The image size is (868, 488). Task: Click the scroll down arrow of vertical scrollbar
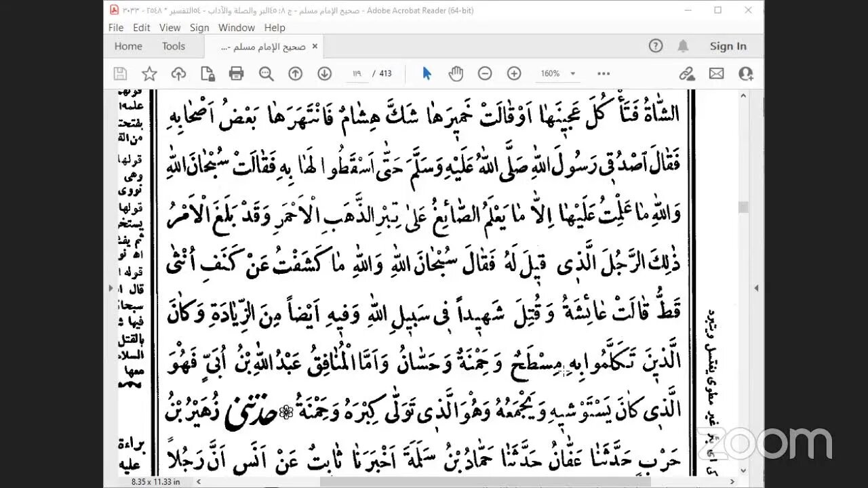(743, 470)
